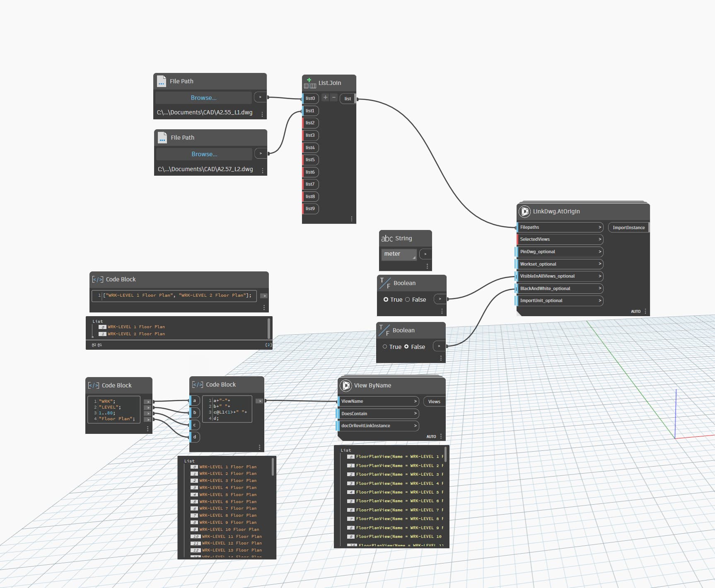Expand the Filepaths port chevron on LinkDwg.AtOrigin
Screen dimensions: 715x588
tap(599, 227)
